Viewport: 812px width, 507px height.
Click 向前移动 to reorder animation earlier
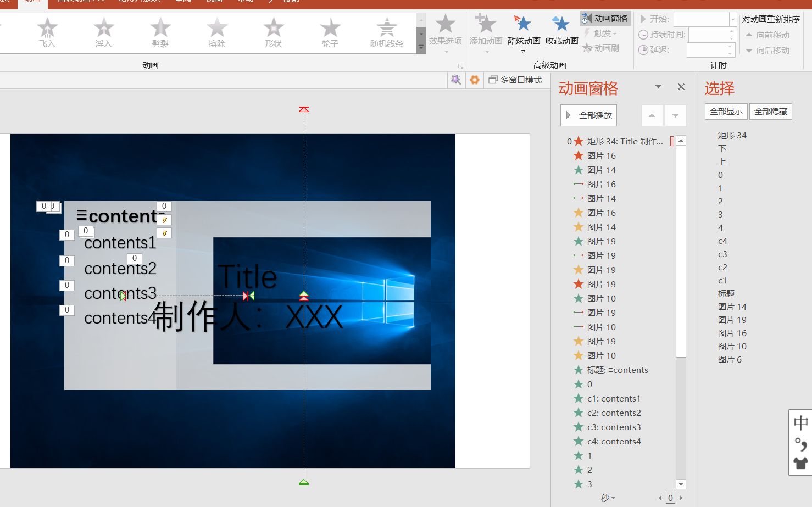(x=769, y=35)
